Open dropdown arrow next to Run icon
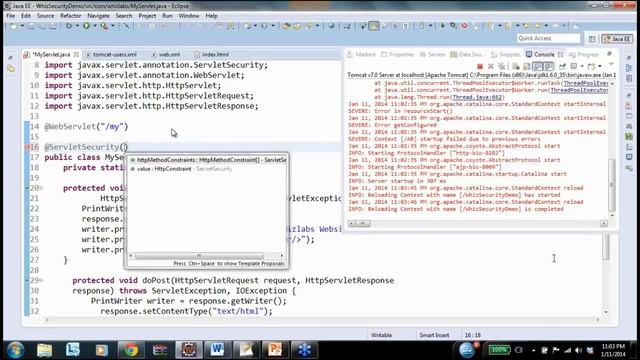The image size is (640, 360). click(95, 26)
